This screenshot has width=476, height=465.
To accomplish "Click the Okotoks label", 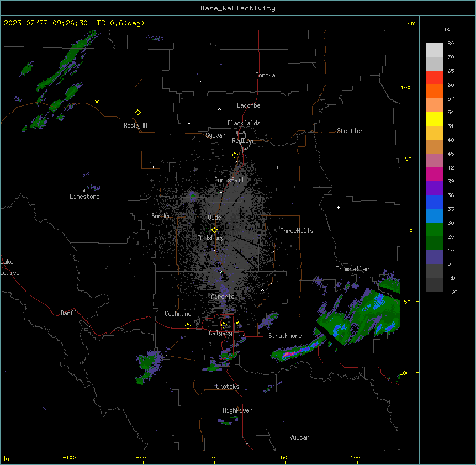I will [x=228, y=387].
